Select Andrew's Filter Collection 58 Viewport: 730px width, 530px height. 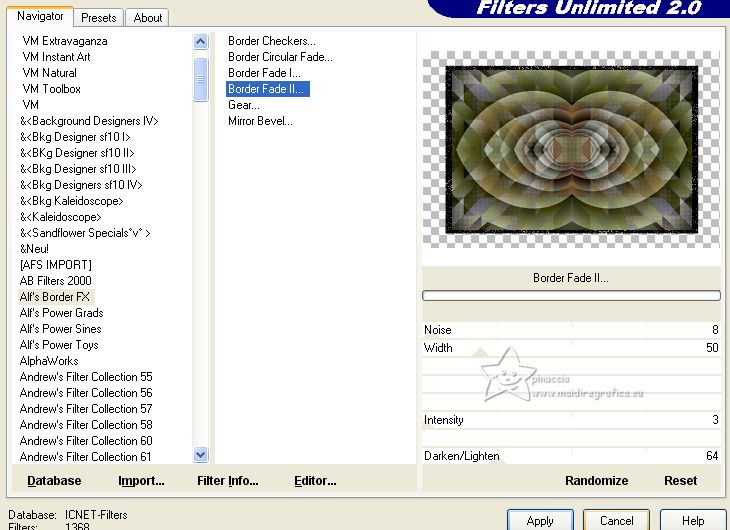[x=86, y=425]
